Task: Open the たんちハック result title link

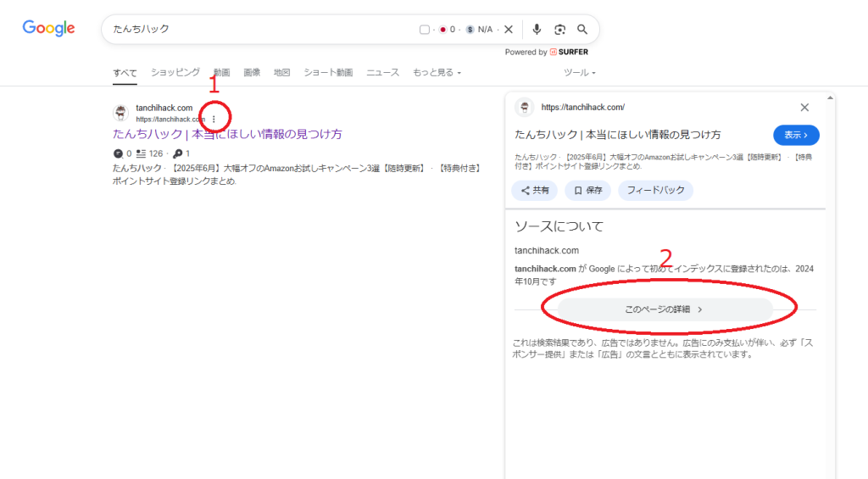Action: point(227,134)
